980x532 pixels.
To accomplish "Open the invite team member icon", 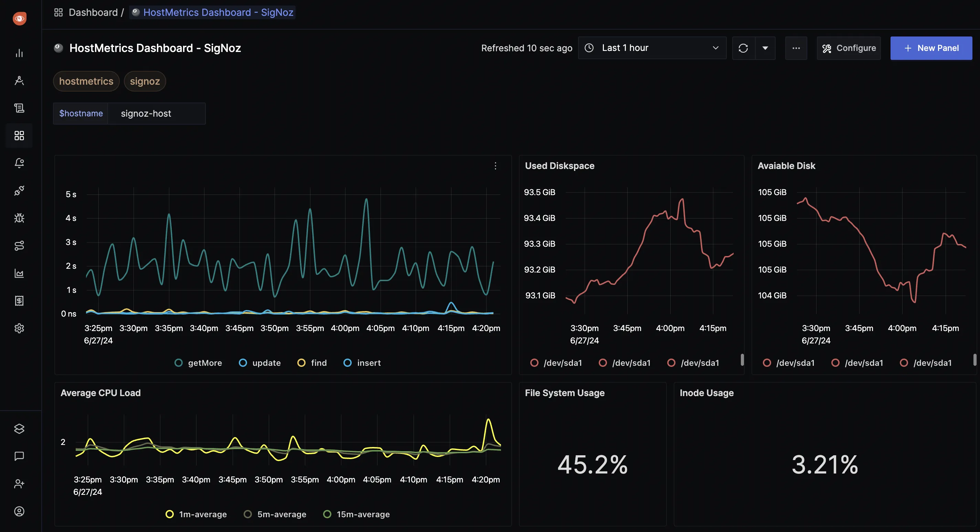I will click(x=19, y=484).
